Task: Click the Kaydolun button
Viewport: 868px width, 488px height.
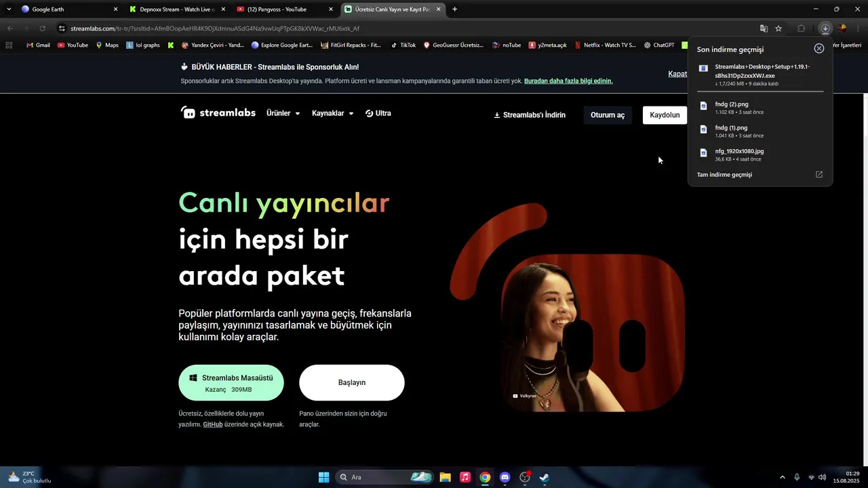Action: 665,115
